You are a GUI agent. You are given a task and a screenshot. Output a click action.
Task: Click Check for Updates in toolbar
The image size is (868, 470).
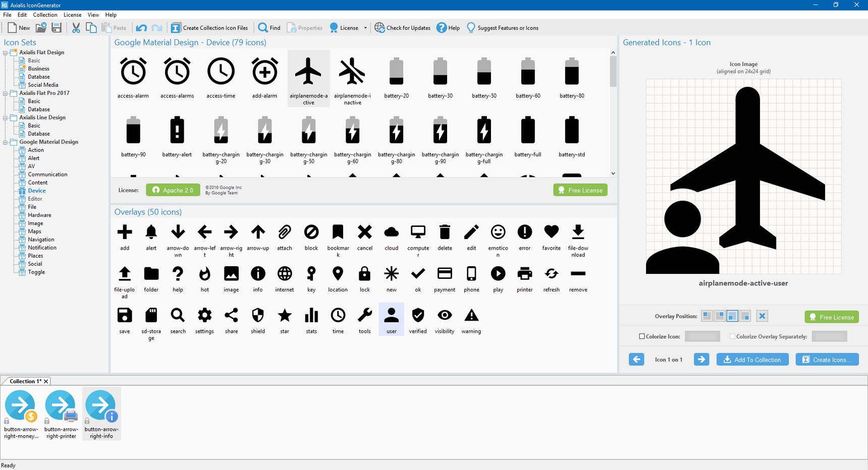(x=402, y=28)
